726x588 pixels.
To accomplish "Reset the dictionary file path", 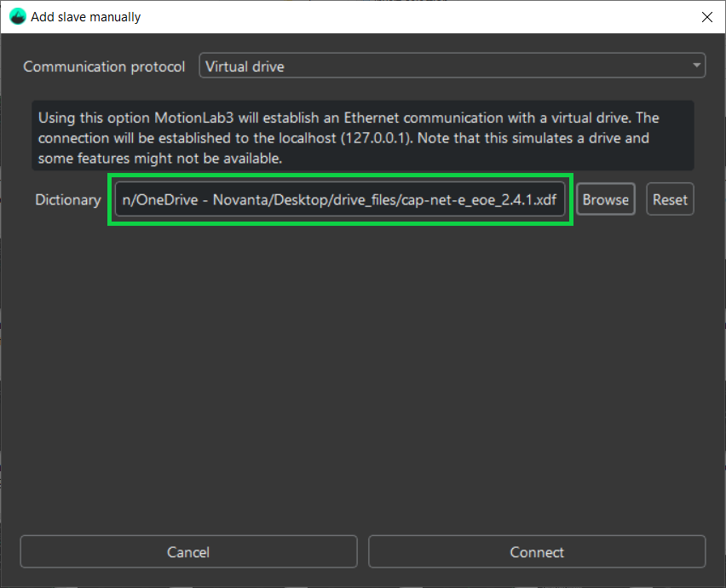I will [670, 199].
